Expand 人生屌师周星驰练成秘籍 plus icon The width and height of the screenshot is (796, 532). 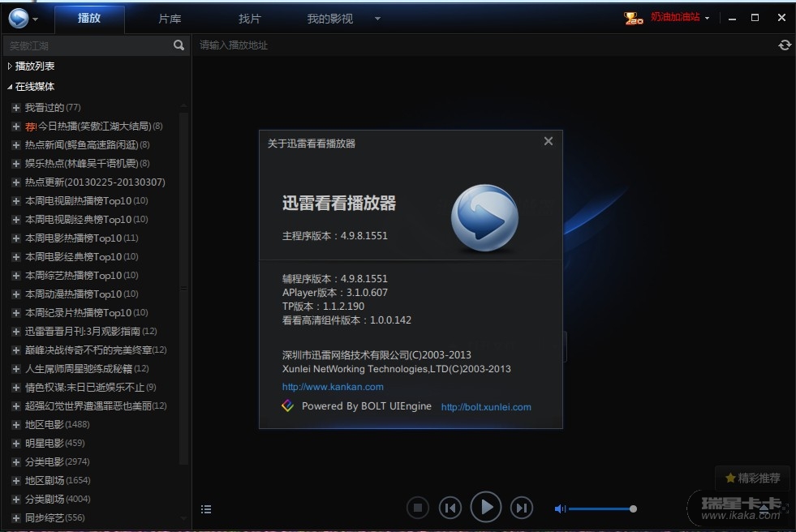pyautogui.click(x=15, y=369)
